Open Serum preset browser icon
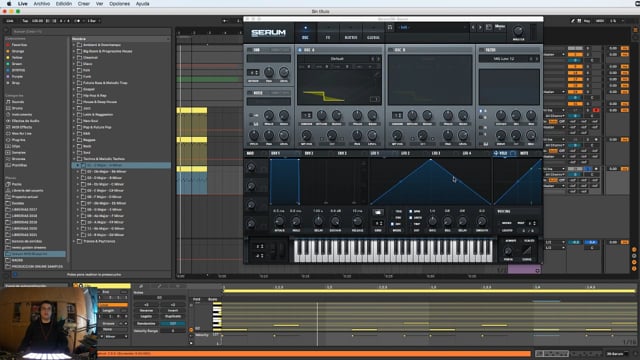Screen dimensions: 640x360 (x=390, y=27)
